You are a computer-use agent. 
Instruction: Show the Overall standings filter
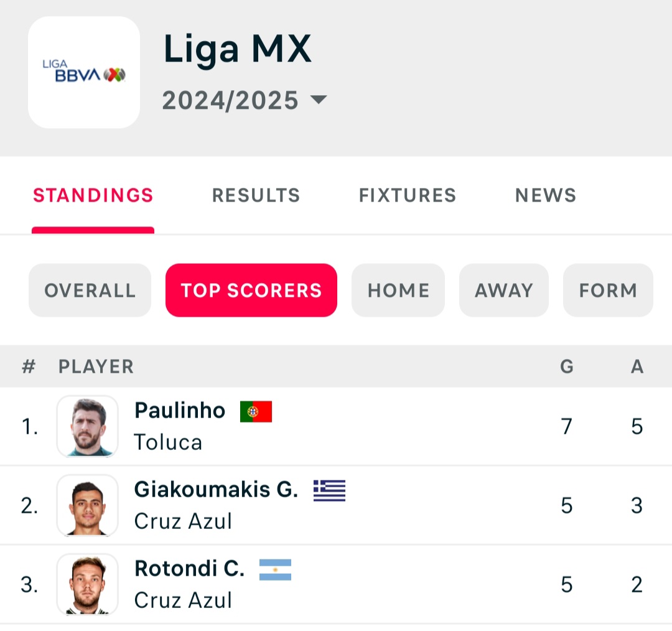tap(90, 291)
